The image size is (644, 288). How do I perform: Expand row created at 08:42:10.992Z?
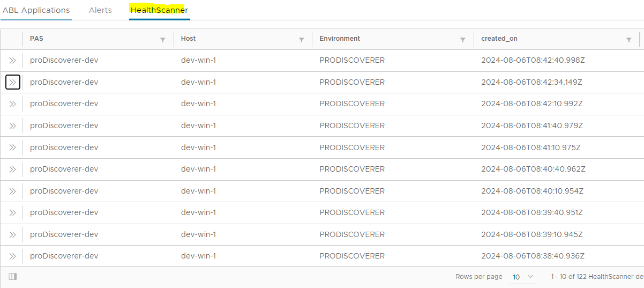(x=13, y=104)
